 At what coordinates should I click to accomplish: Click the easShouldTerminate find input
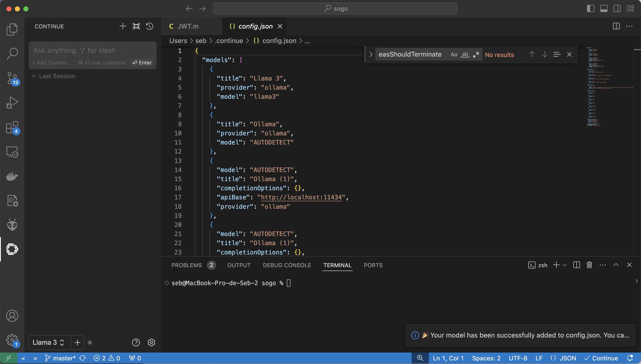(410, 54)
